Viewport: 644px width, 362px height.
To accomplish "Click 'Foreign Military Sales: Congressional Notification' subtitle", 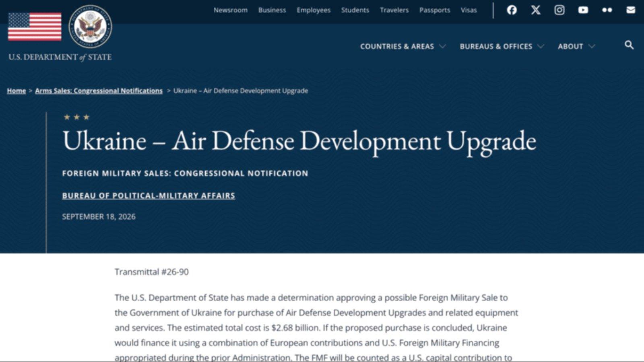I will coord(185,173).
